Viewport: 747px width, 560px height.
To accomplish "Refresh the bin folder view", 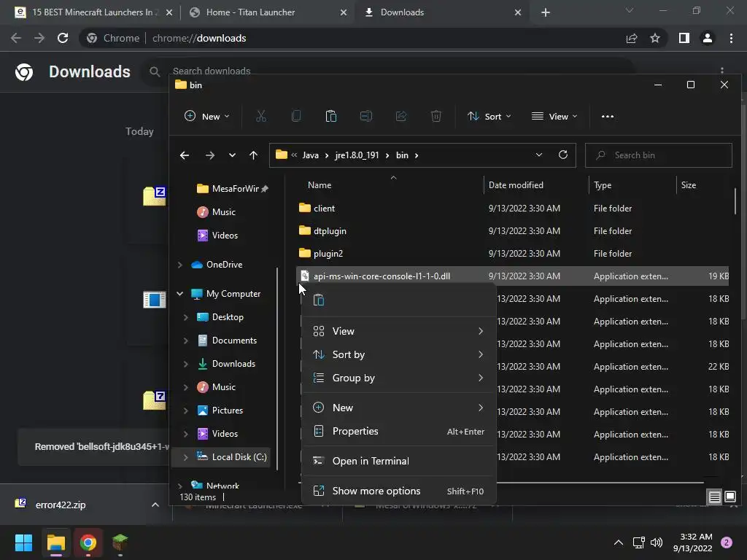I will (563, 155).
